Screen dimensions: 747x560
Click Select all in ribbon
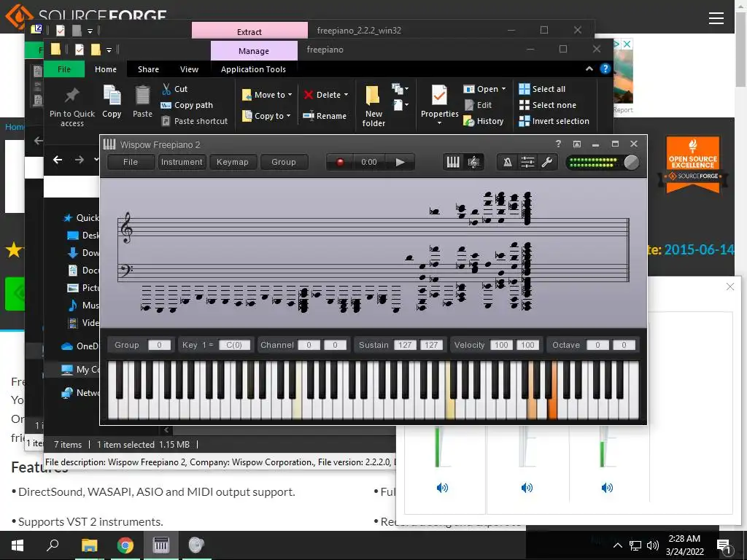pos(542,89)
